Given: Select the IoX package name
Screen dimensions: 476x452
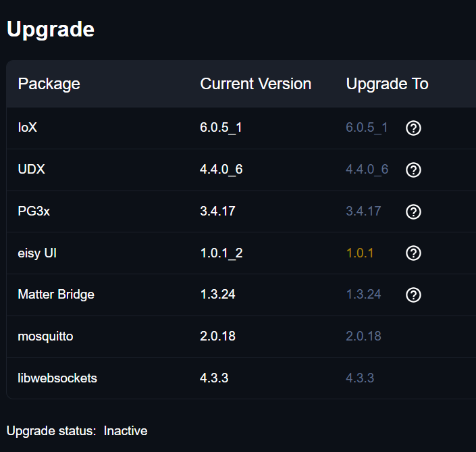Looking at the screenshot, I should (28, 128).
